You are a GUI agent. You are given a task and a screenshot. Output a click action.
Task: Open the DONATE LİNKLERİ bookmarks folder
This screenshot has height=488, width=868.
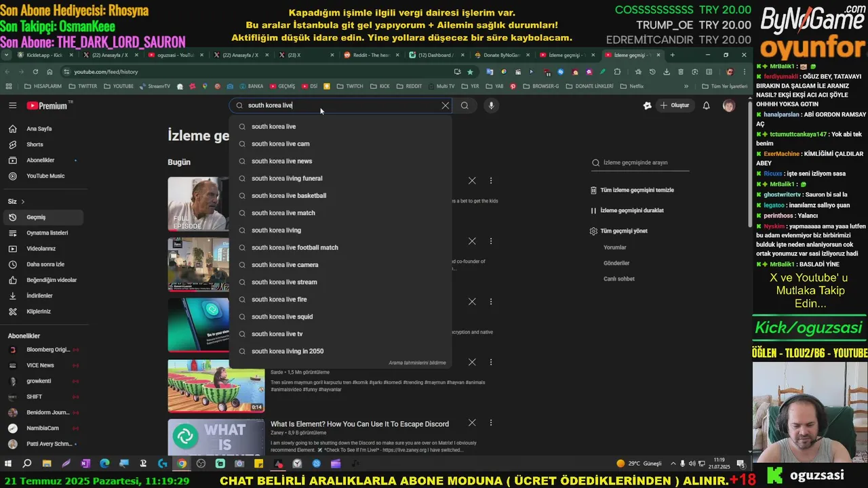point(590,86)
